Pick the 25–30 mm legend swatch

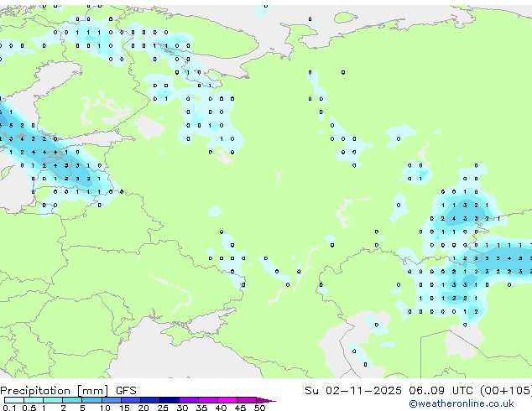169,400
